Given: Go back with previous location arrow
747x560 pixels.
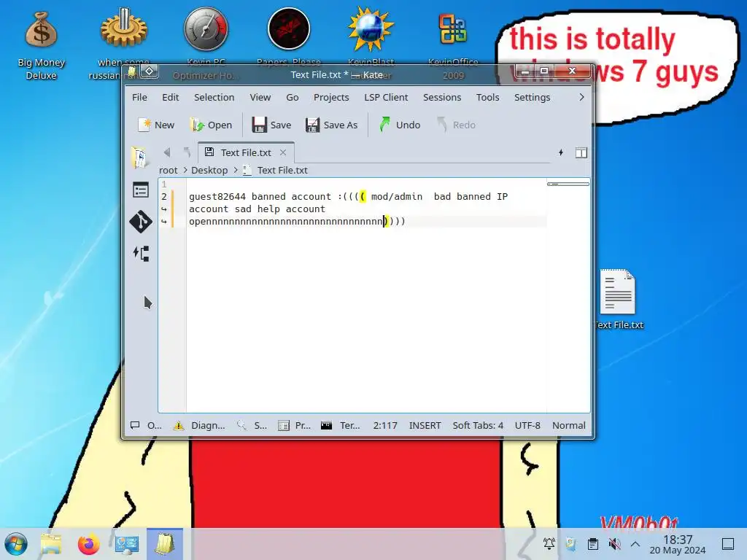Looking at the screenshot, I should [x=167, y=152].
